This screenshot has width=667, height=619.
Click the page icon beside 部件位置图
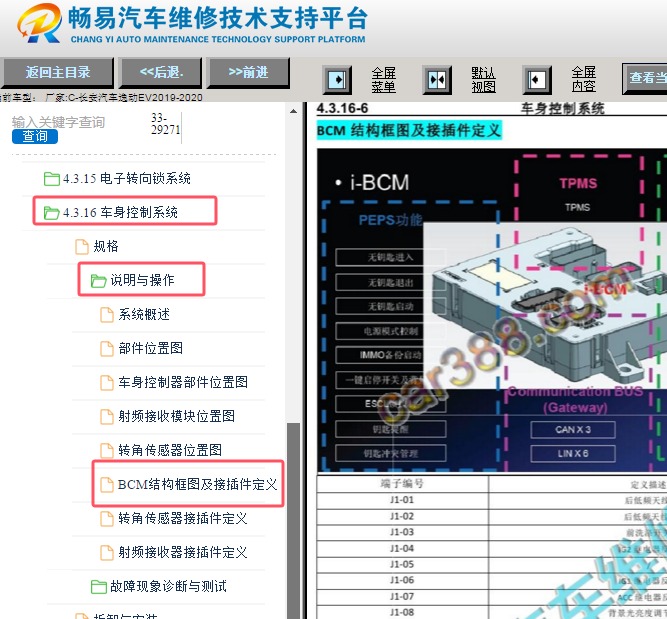[107, 348]
